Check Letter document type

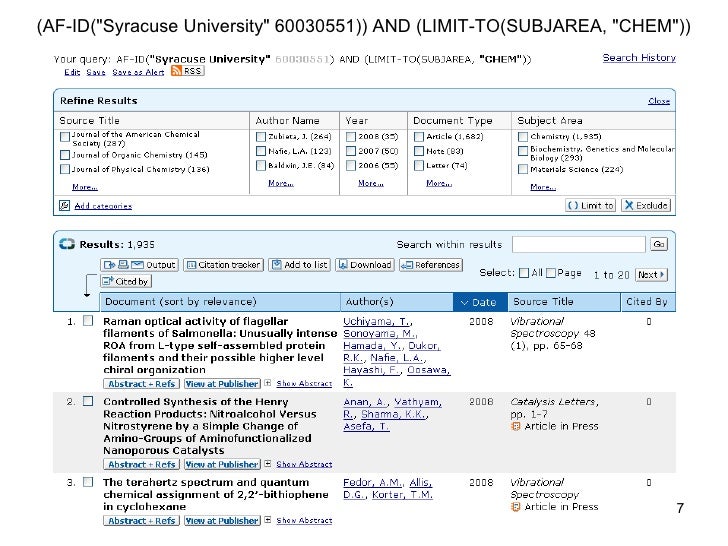pos(419,165)
